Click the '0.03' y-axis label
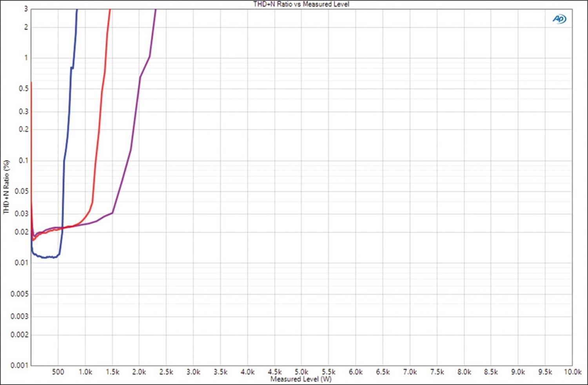Image resolution: width=588 pixels, height=385 pixels. point(22,213)
